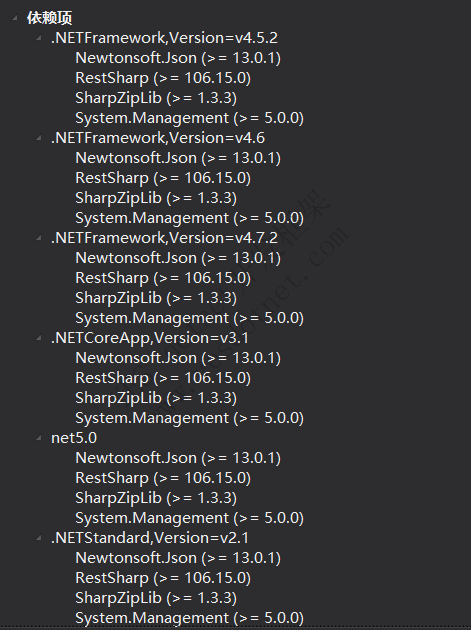Viewport: 471px width, 630px height.
Task: Select the net5.0 framework node
Action: tap(74, 438)
